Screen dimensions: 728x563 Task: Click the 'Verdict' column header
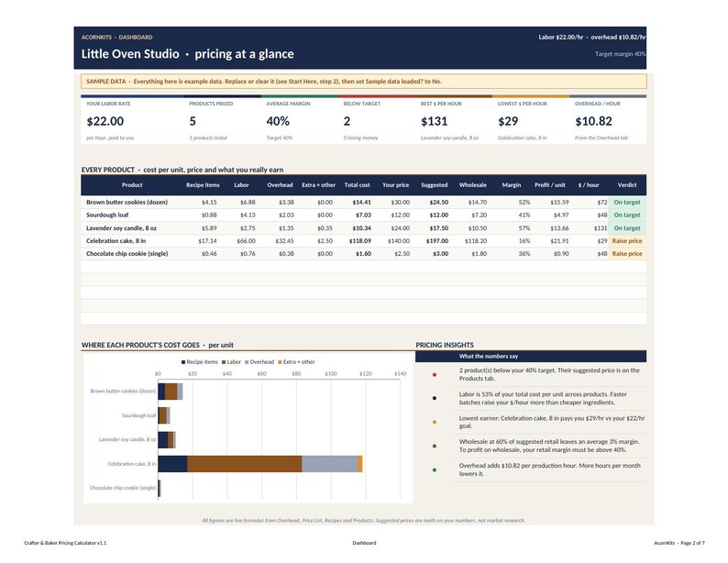(627, 184)
